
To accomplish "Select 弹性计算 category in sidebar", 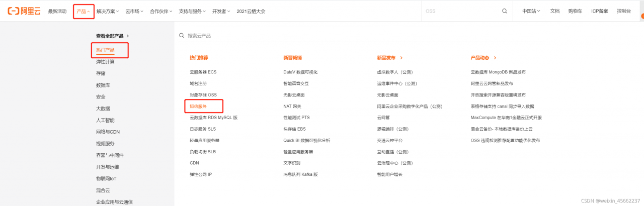I will 105,62.
